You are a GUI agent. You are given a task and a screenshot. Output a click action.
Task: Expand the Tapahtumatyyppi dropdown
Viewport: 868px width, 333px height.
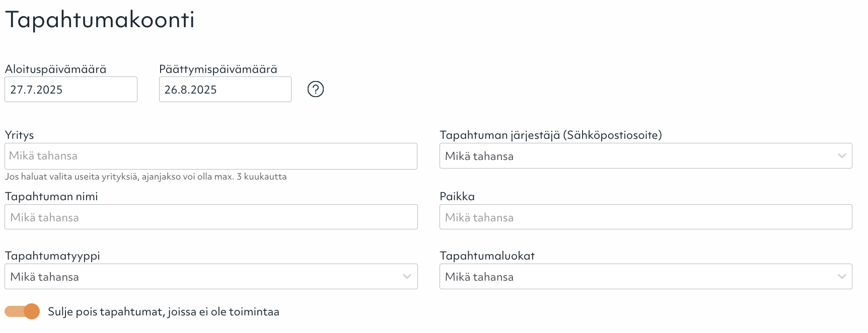[x=201, y=277]
